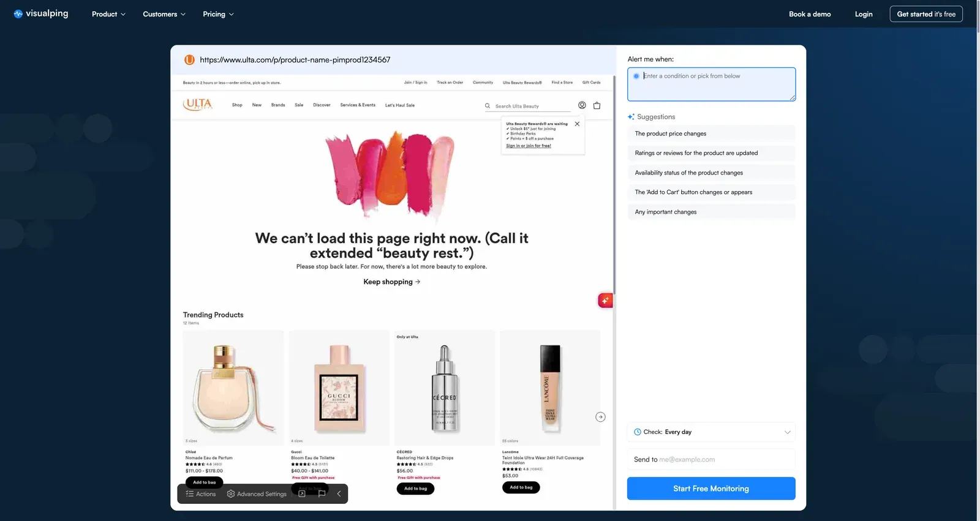Open the Chloé Nomade perfume thumbnail

point(233,388)
